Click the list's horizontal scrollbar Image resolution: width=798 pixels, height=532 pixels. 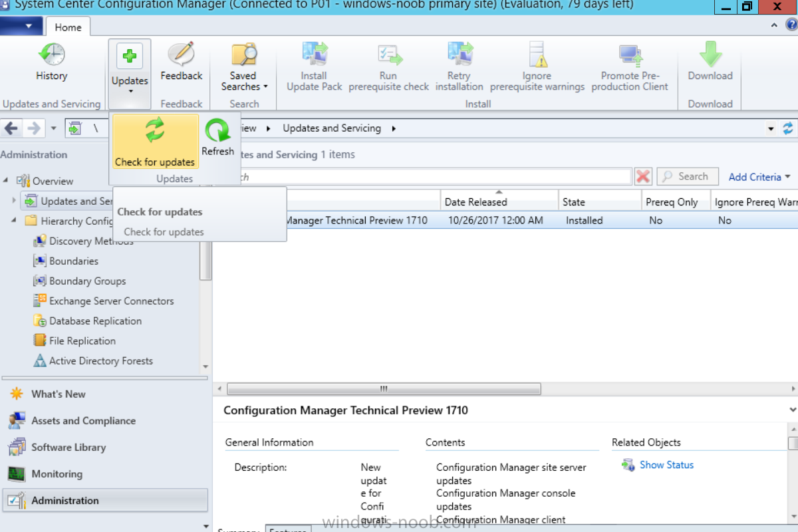(384, 388)
